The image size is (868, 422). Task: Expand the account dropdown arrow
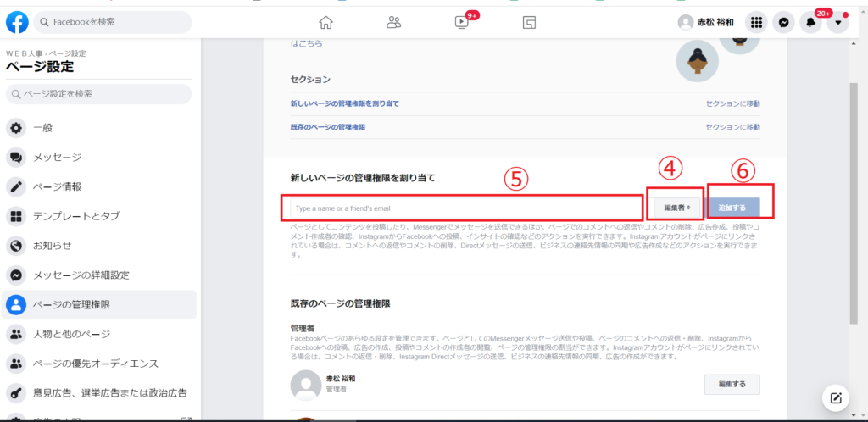tap(837, 23)
